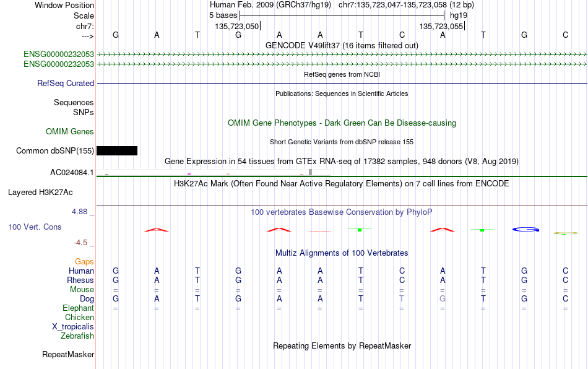This screenshot has height=369, width=588.
Task: Click the Sequences track label
Action: click(74, 102)
